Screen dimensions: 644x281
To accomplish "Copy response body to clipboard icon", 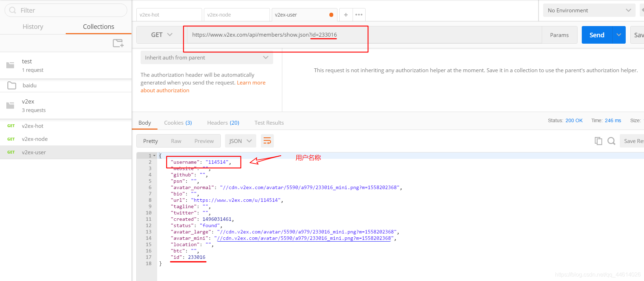I will [598, 141].
